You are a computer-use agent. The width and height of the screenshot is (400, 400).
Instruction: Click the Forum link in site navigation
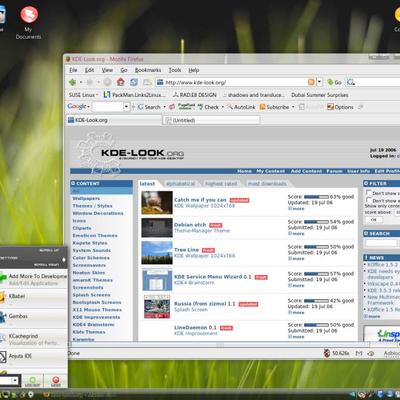tap(334, 171)
